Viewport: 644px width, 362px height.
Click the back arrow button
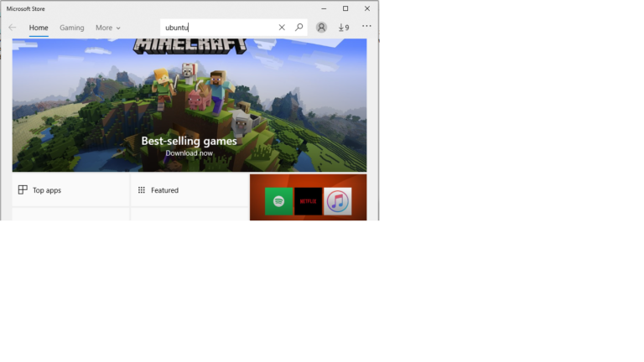coord(12,28)
